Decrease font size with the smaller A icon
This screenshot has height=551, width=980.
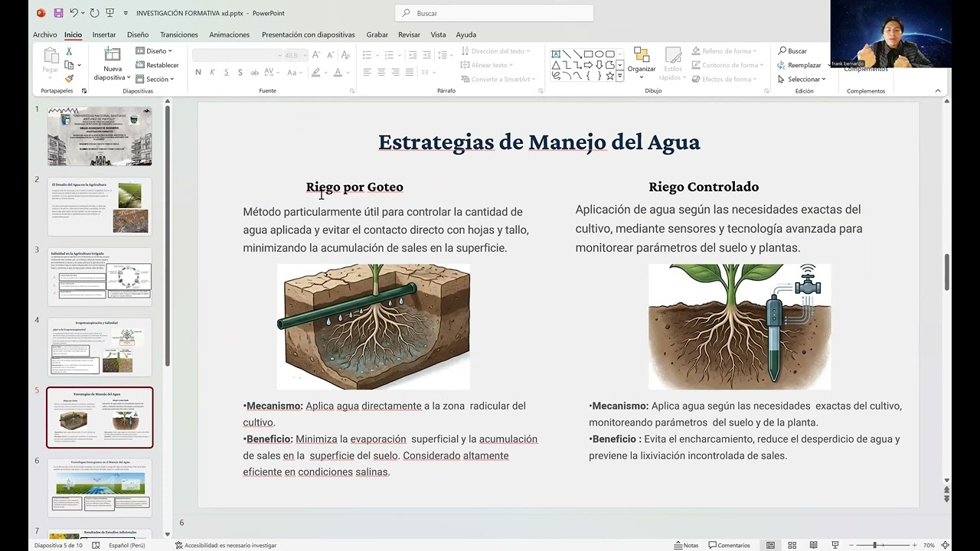pos(330,55)
